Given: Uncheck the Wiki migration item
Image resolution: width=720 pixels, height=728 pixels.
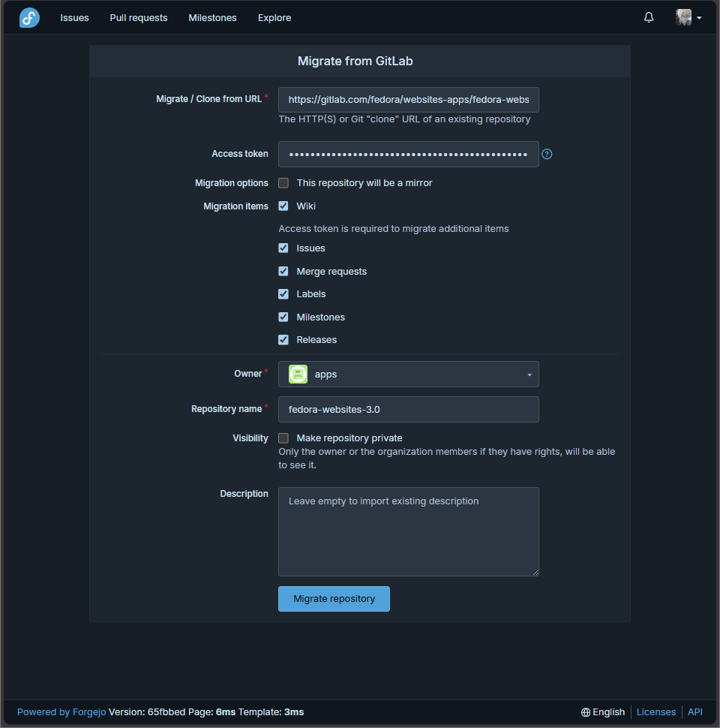Looking at the screenshot, I should pos(283,206).
